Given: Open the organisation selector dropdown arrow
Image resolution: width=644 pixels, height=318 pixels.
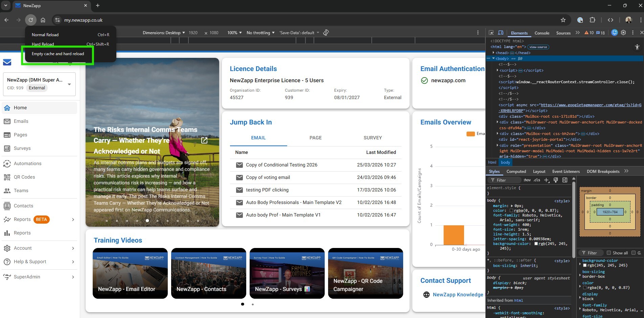Looking at the screenshot, I should click(69, 84).
